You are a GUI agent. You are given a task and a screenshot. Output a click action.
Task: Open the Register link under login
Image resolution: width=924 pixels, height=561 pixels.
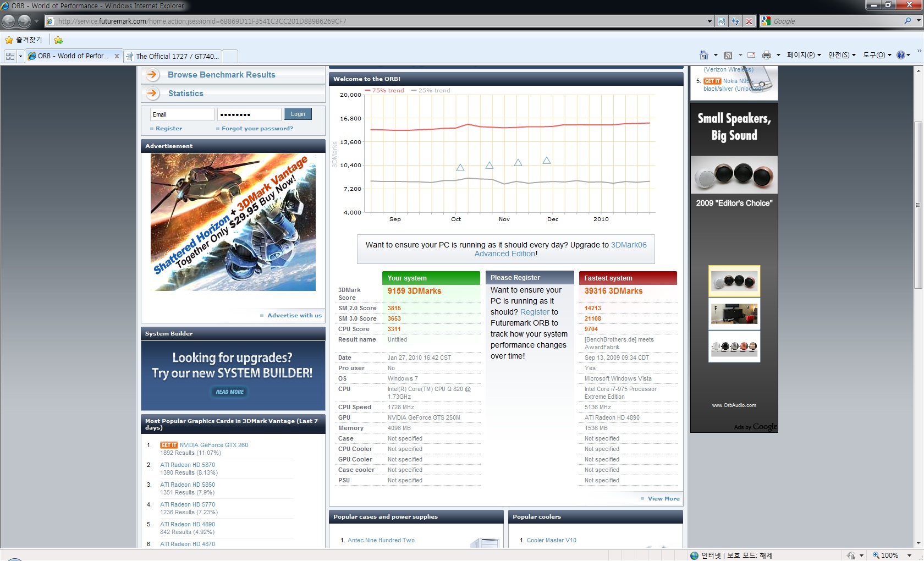pos(169,129)
